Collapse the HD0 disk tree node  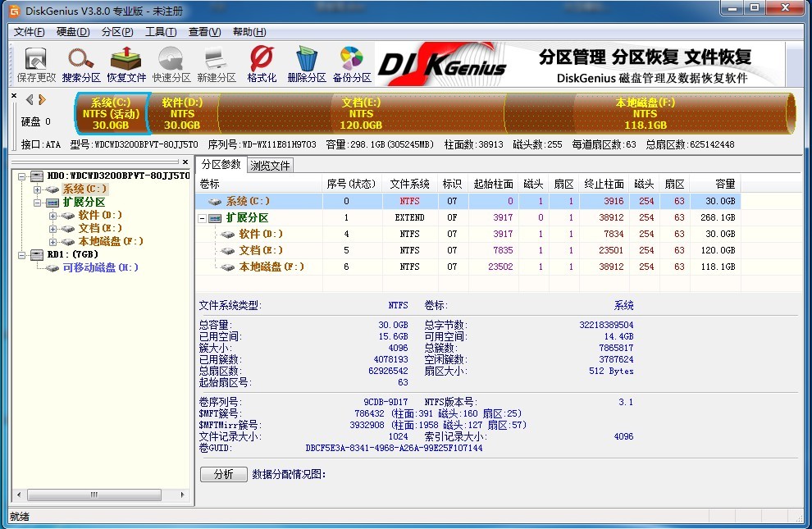coord(22,176)
